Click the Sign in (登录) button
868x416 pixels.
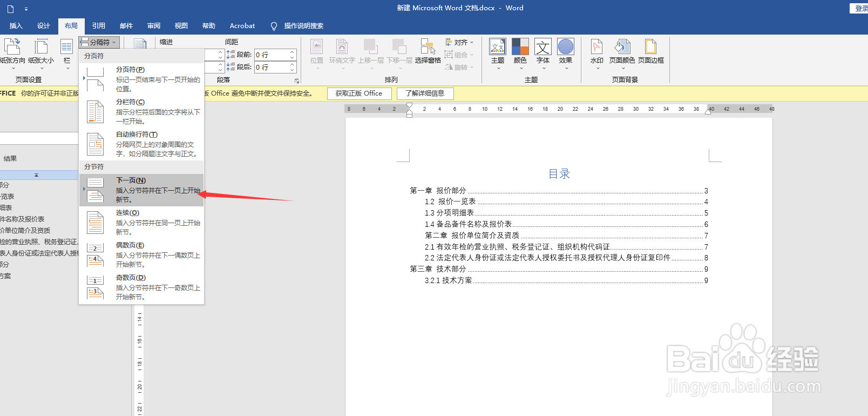point(860,8)
